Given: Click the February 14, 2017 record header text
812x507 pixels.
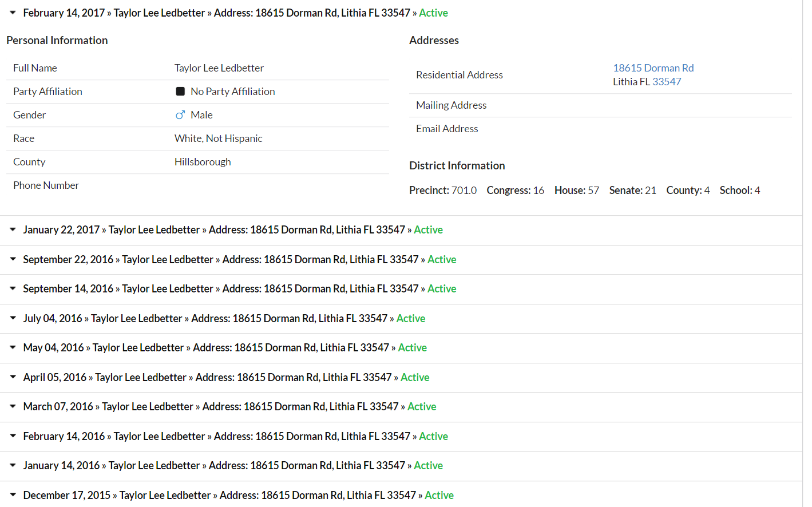Looking at the screenshot, I should pos(235,13).
